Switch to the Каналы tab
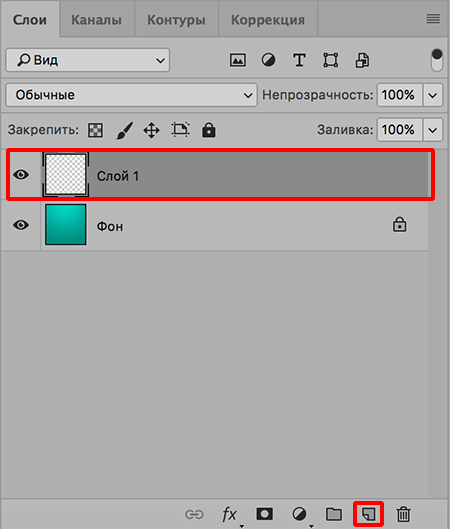Viewport: 450px width, 529px height. 96,20
